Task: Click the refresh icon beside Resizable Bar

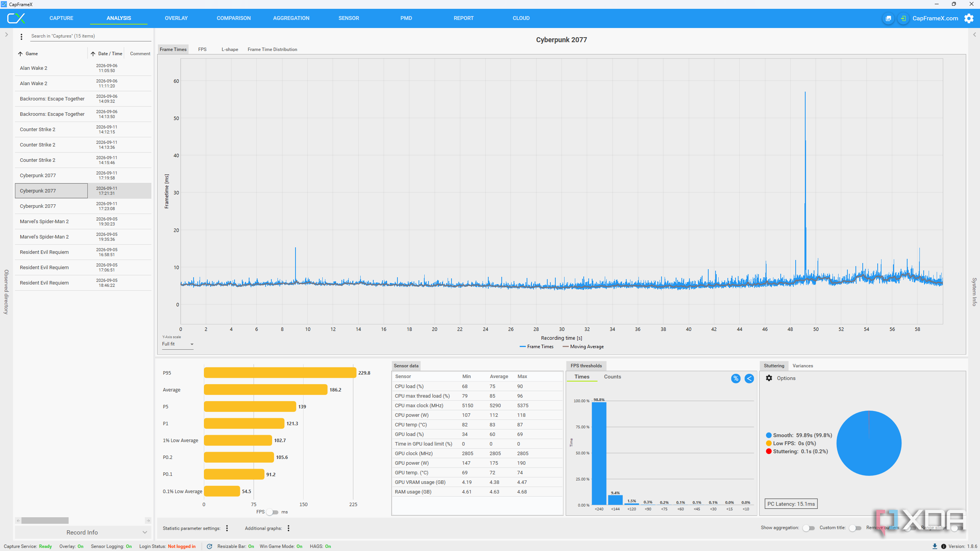Action: click(x=209, y=546)
